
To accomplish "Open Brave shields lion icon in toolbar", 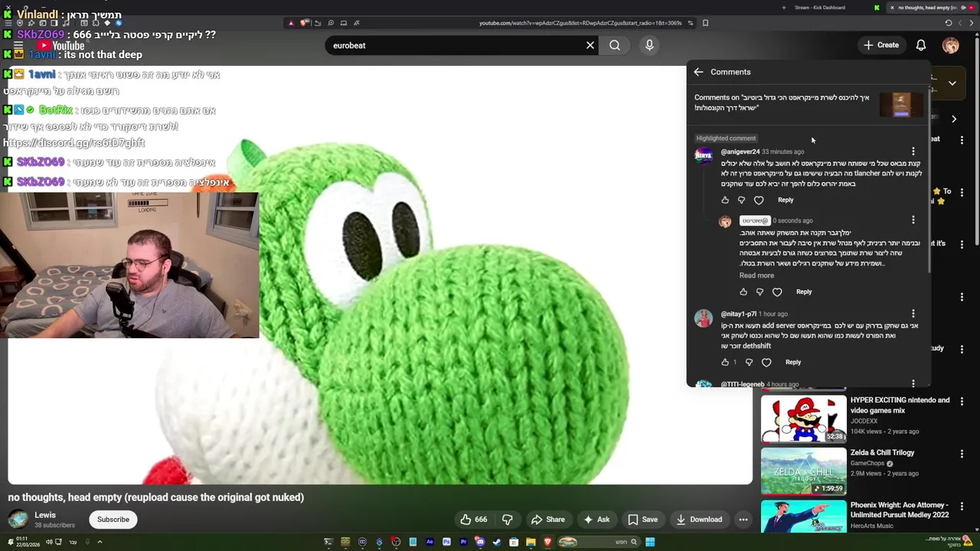I will [303, 23].
